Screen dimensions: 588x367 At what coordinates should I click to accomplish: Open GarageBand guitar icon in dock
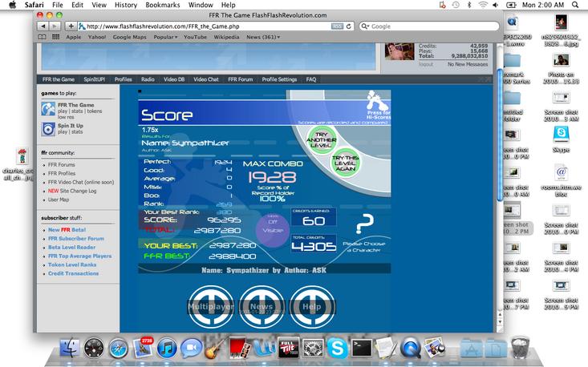[215, 348]
